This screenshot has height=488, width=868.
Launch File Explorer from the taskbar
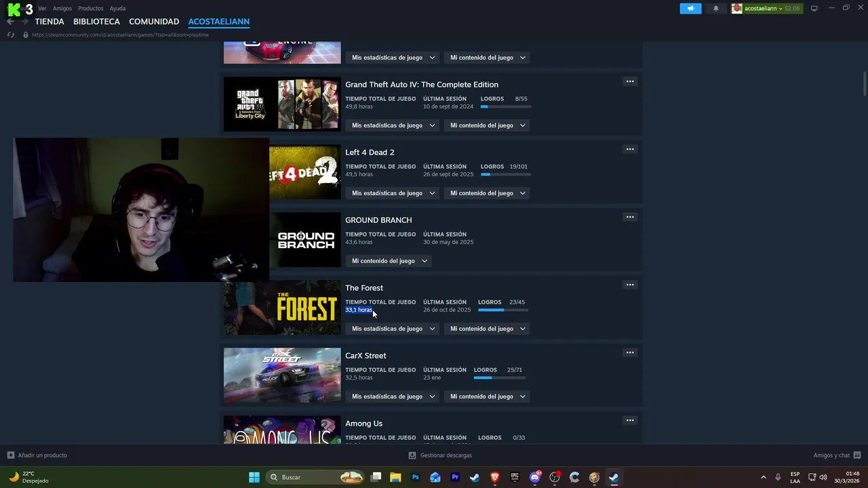click(395, 477)
